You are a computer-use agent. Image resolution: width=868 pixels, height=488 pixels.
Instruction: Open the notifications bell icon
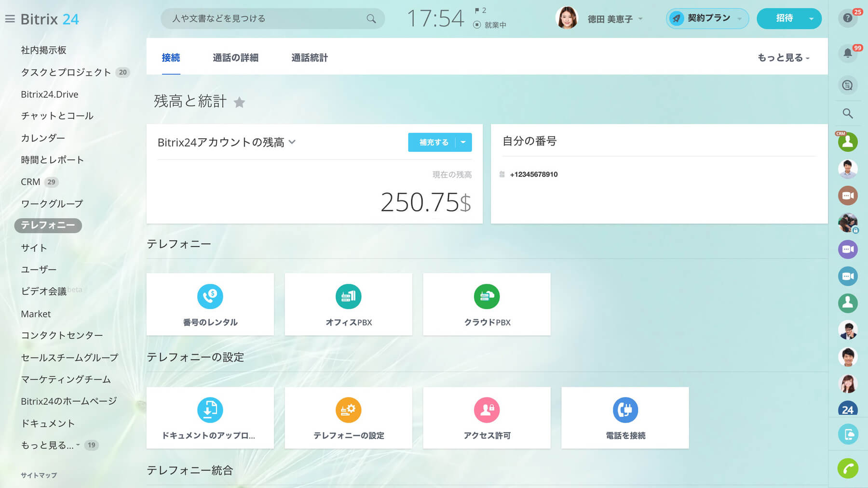click(x=847, y=53)
